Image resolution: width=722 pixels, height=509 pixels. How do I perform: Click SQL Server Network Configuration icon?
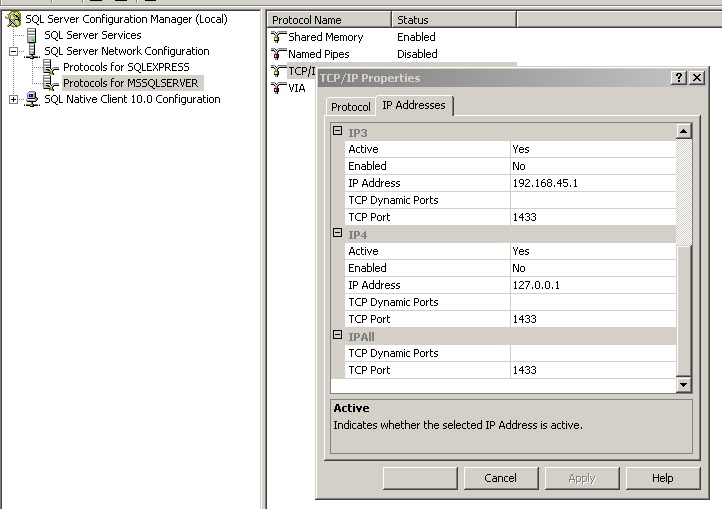32,51
